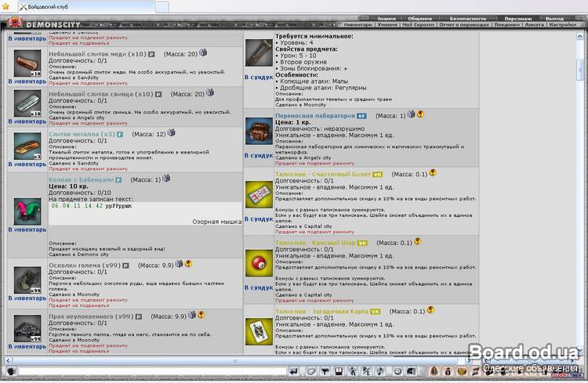Click the vertical scrollbar up arrow

[x=579, y=36]
